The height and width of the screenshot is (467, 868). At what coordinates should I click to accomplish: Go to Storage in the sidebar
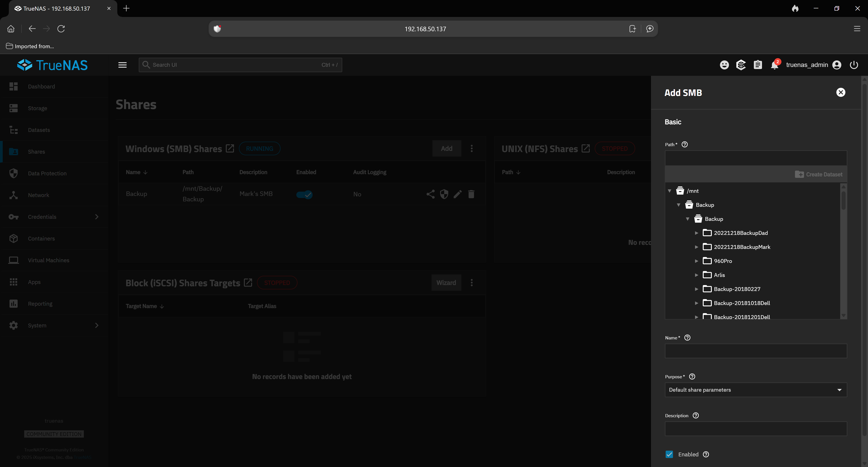54,108
